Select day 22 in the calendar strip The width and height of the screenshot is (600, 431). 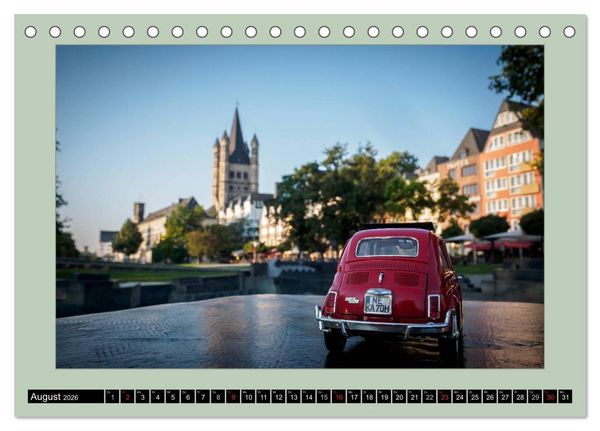430,397
